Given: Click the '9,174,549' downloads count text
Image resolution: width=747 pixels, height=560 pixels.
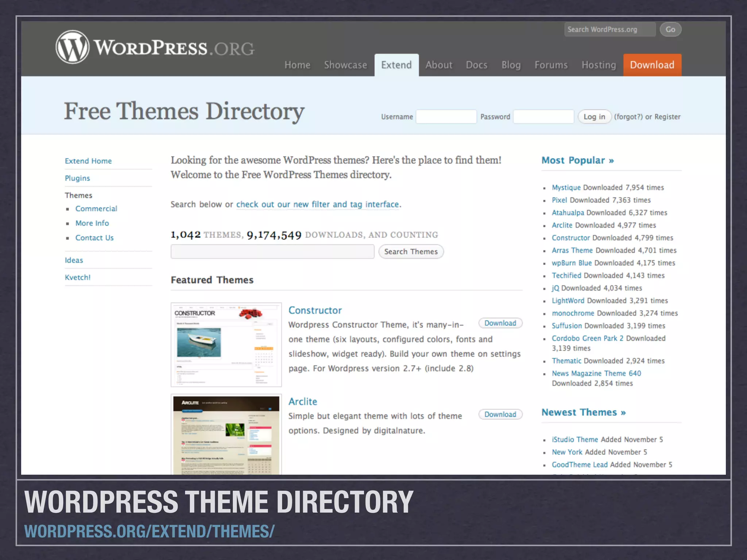Looking at the screenshot, I should click(x=274, y=235).
